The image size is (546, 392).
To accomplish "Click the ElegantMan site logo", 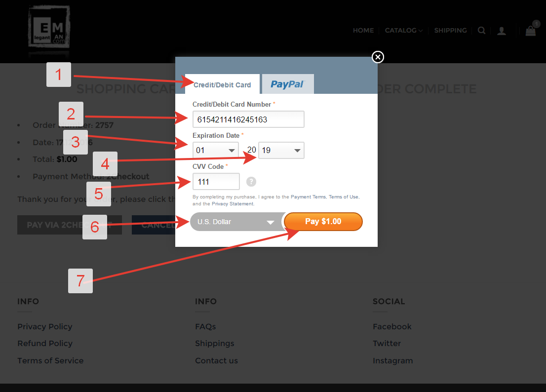I will 49,27.
